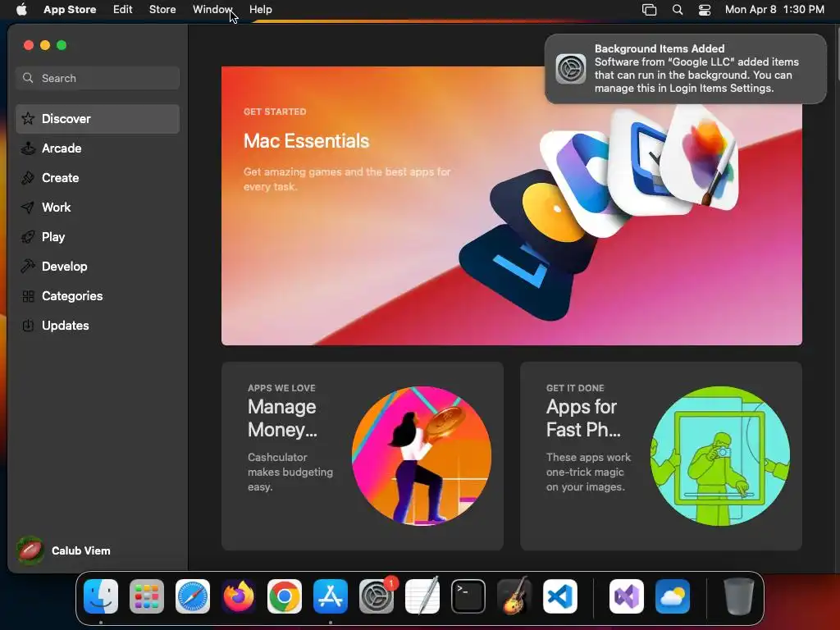
Task: Go to Create section
Action: click(x=98, y=178)
